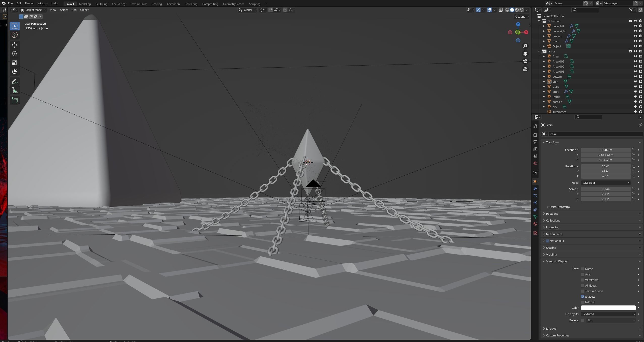
Task: Select the Annotate pencil tool
Action: point(15,82)
